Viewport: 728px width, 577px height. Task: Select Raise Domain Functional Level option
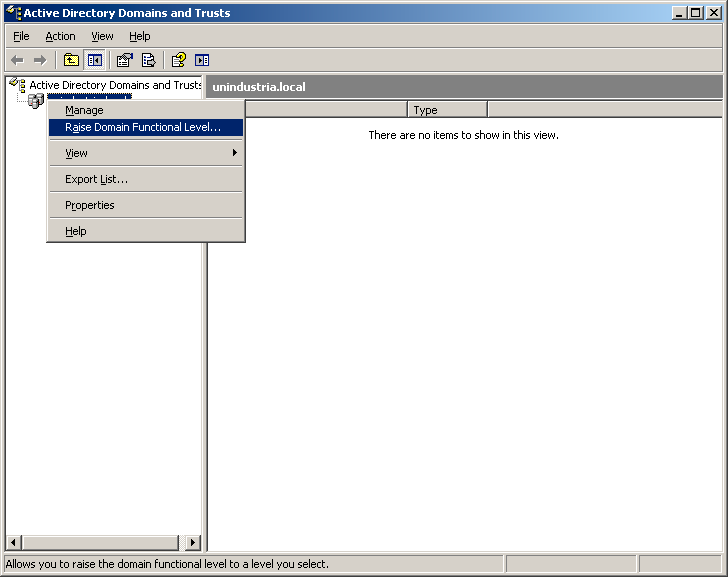[x=146, y=127]
